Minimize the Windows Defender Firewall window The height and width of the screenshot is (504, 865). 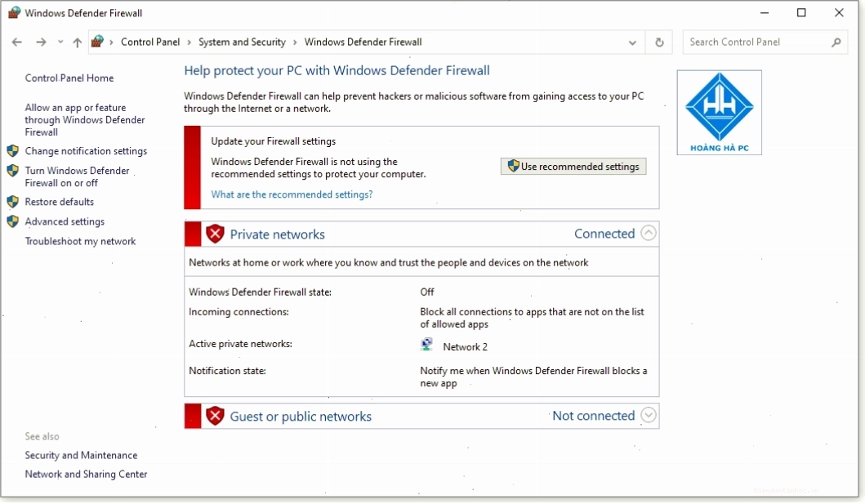click(x=765, y=12)
